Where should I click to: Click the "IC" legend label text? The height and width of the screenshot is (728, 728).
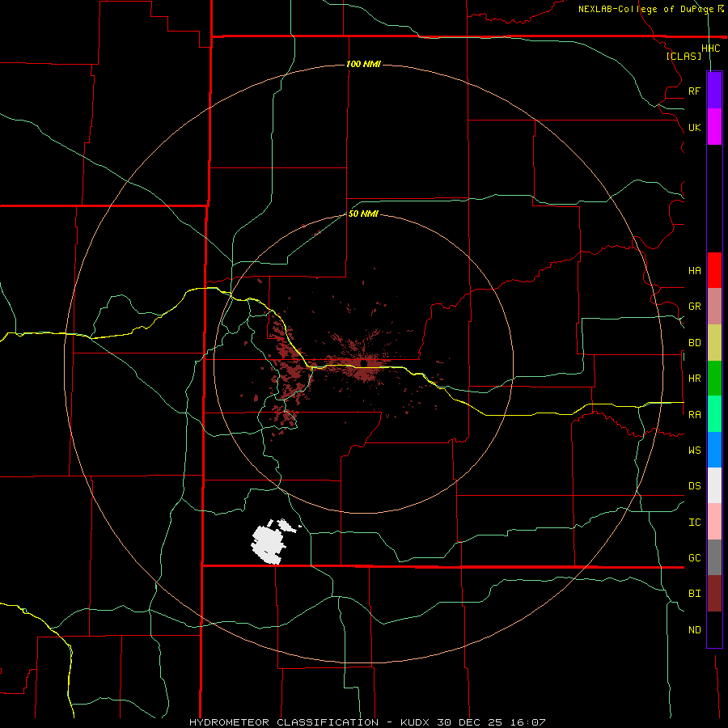pos(694,523)
